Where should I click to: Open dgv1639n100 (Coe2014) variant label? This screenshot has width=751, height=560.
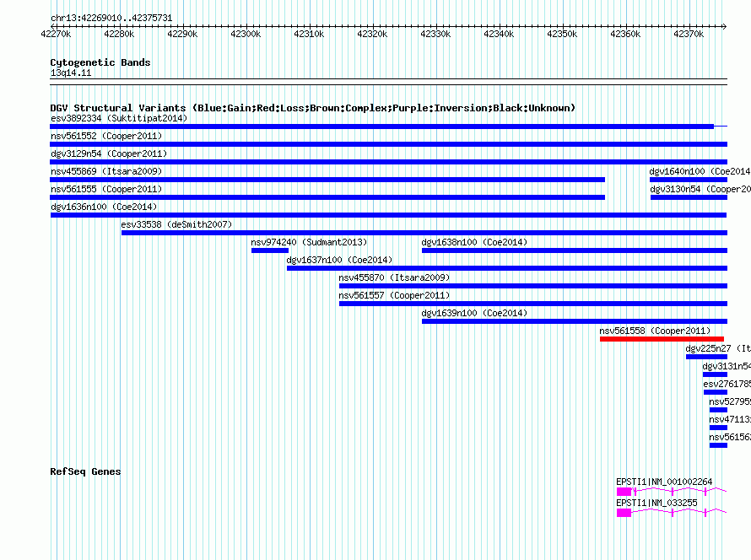[474, 313]
